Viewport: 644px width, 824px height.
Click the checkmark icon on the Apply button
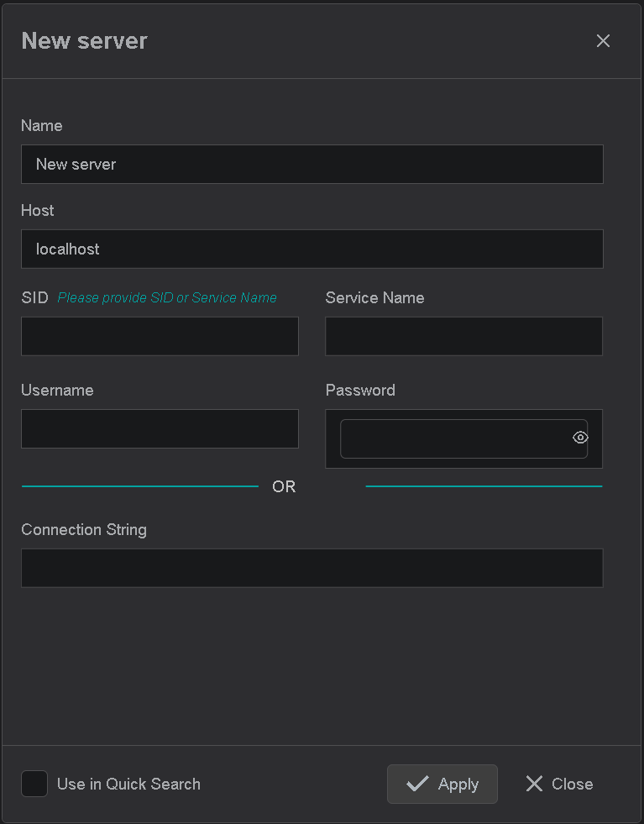pos(417,783)
